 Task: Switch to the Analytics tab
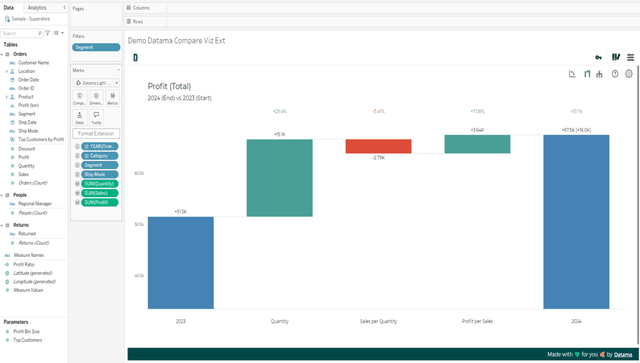coord(37,8)
